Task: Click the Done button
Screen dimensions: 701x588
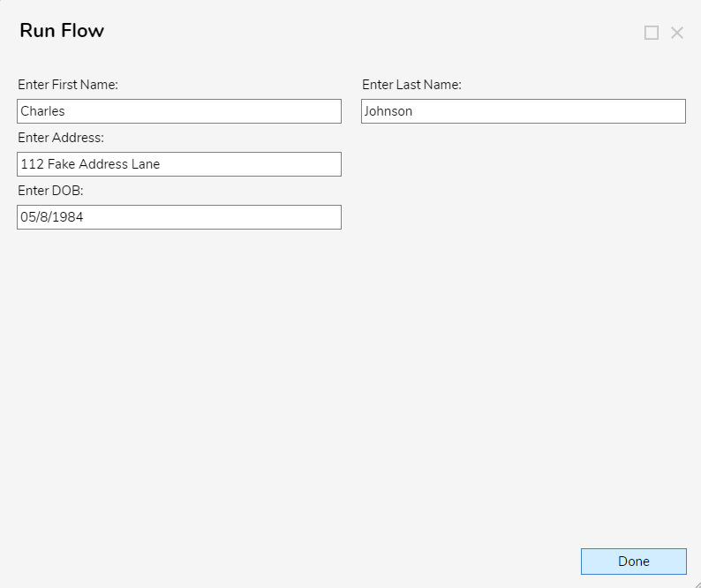Action: pos(634,562)
